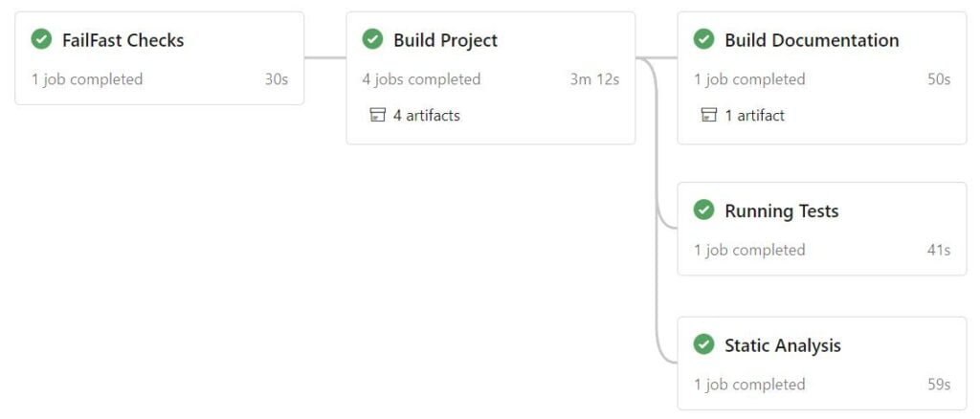
Task: Click the archive icon beside 1 artifact
Action: pos(709,115)
